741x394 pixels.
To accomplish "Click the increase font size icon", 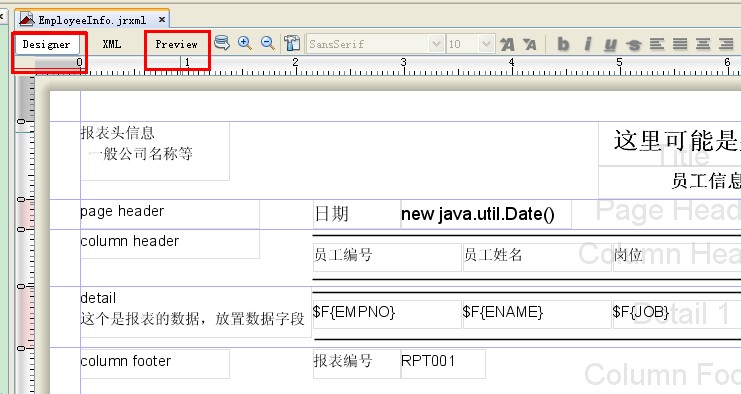I will pos(507,44).
